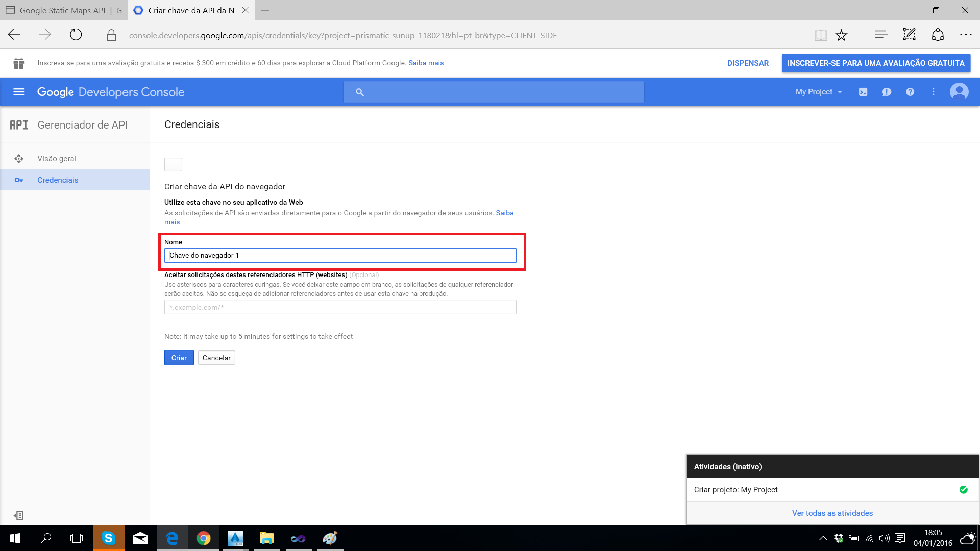The width and height of the screenshot is (980, 551).
Task: Close the Criar chave da API tab
Action: (246, 10)
